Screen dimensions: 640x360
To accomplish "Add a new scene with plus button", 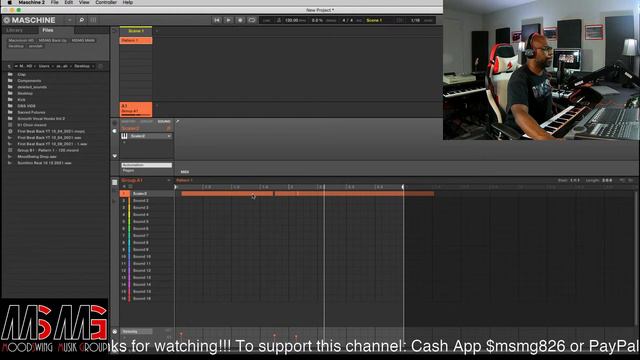I will pos(157,31).
